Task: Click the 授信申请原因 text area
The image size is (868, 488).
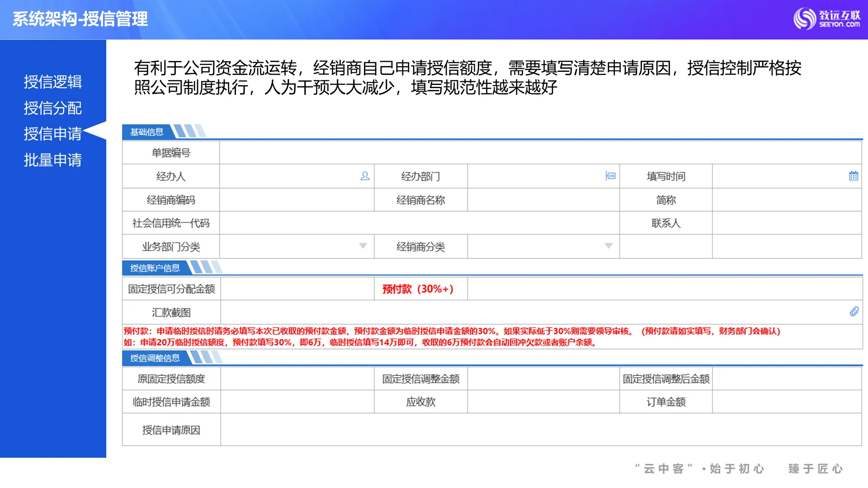Action: pyautogui.click(x=541, y=430)
